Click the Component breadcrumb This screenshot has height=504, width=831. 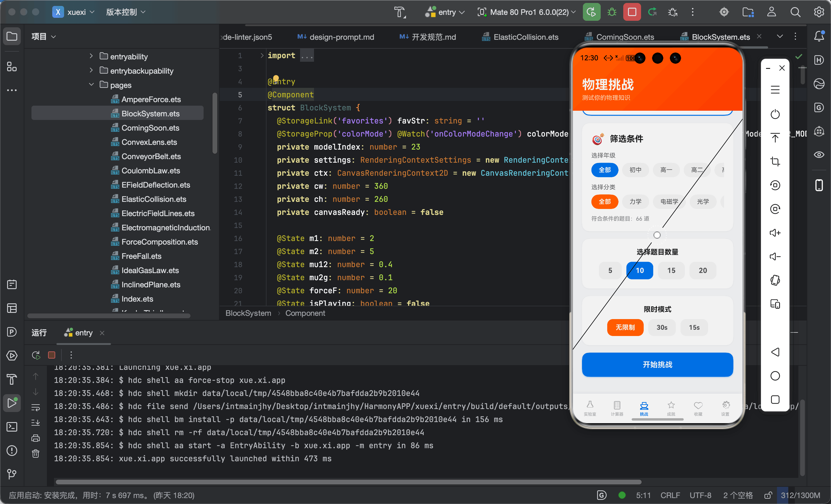point(305,313)
